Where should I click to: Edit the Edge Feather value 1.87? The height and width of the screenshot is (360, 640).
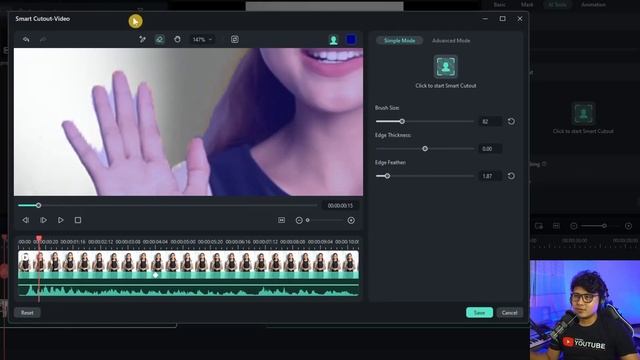[x=490, y=176]
